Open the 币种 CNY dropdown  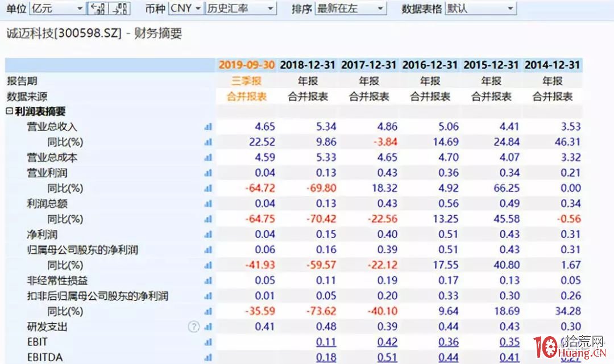185,8
